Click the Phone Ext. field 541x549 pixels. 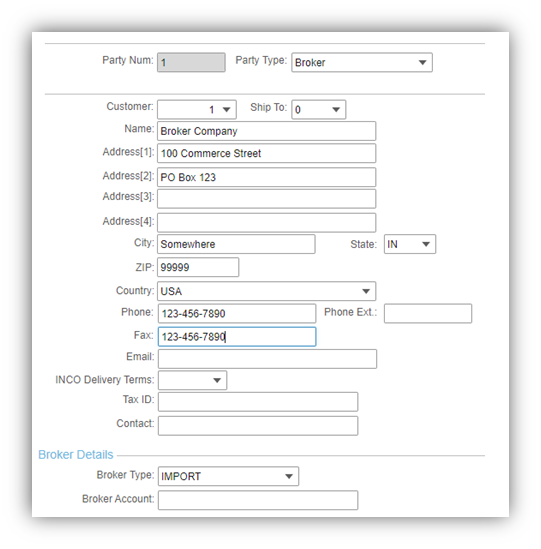tap(428, 313)
